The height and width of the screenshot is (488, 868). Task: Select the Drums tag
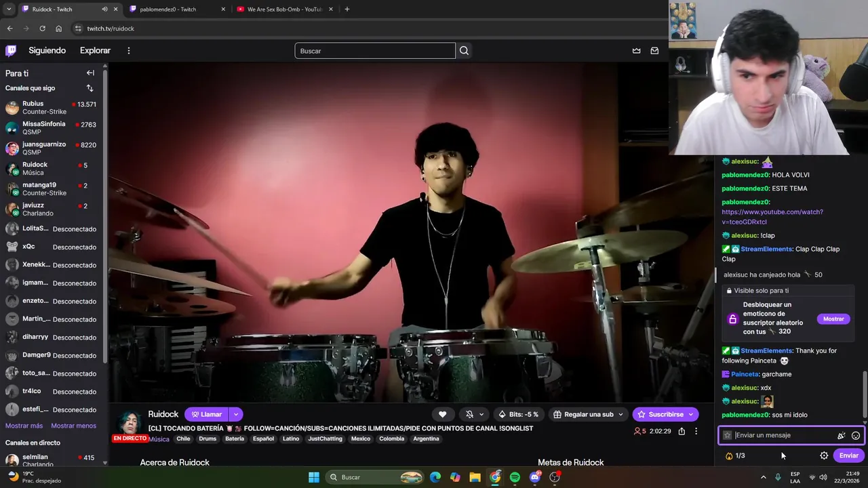pos(208,439)
